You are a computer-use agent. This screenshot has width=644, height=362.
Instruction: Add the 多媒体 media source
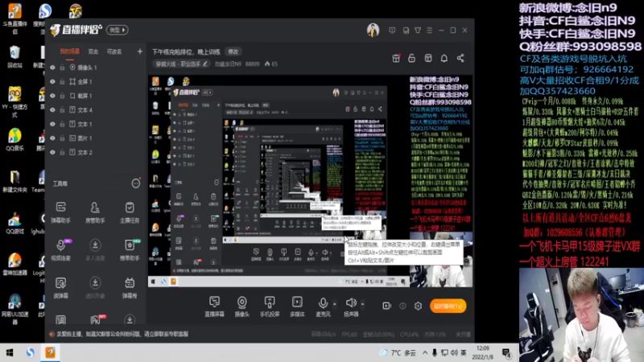pos(297,306)
